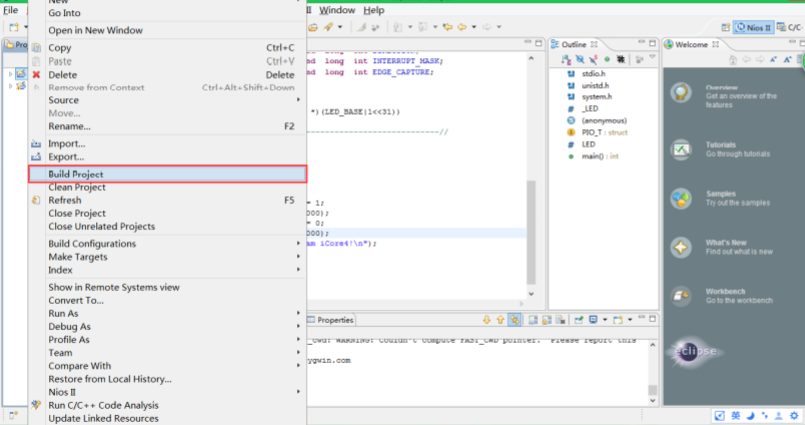This screenshot has width=805, height=425.
Task: Click the What's New star icon
Action: coord(681,247)
